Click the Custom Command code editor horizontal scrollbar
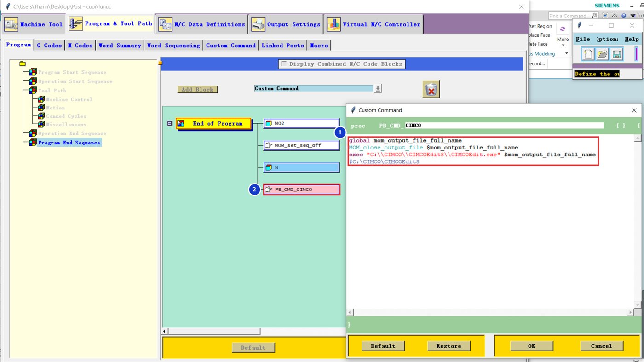The height and width of the screenshot is (362, 644). [490, 312]
